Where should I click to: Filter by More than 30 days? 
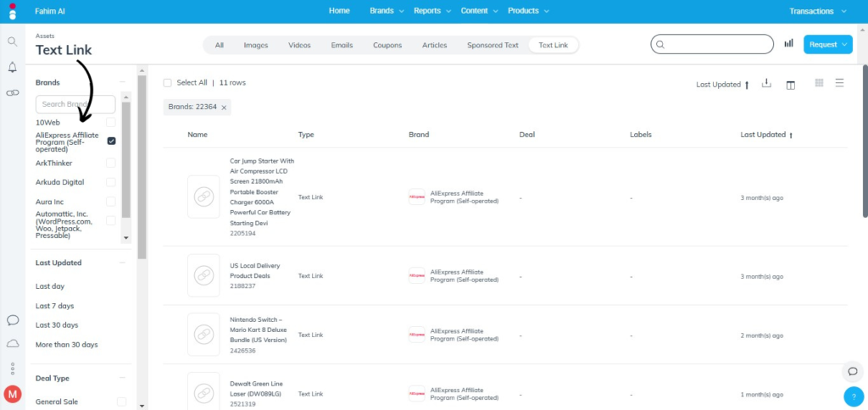click(66, 344)
